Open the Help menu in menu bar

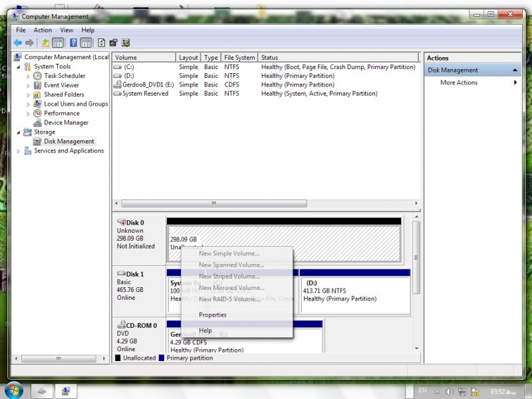pos(88,30)
